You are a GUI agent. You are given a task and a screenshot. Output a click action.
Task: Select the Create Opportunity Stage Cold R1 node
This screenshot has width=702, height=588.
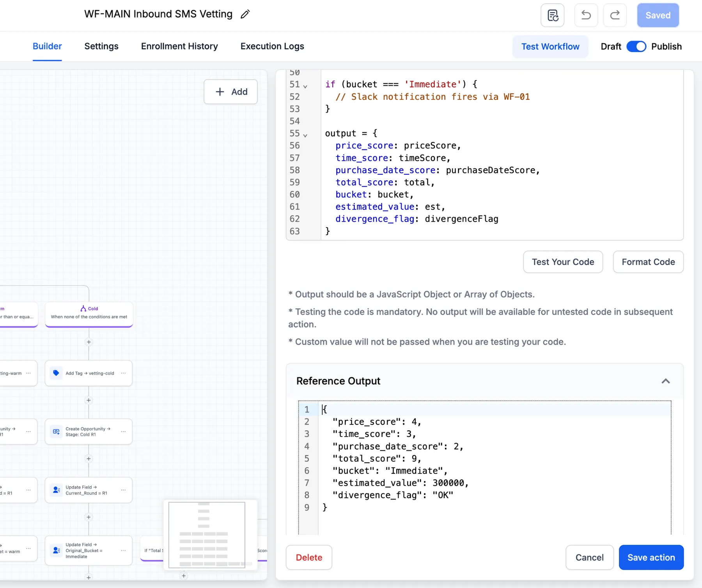tap(89, 432)
